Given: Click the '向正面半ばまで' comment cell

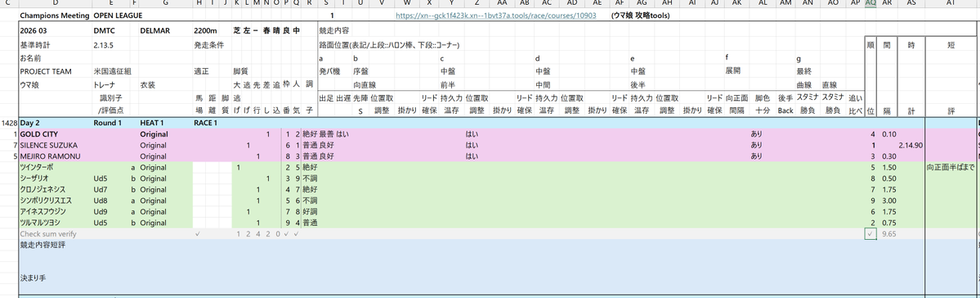Looking at the screenshot, I should [951, 168].
